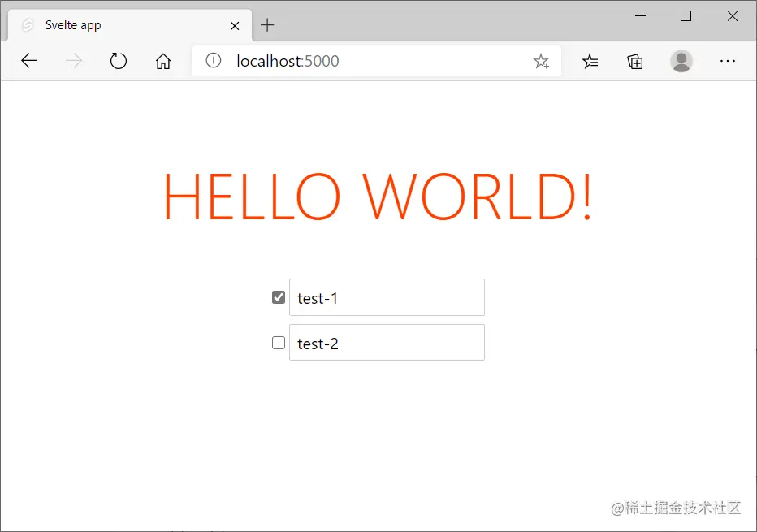Open the Collections icon
Viewport: 757px width, 532px height.
click(x=635, y=61)
